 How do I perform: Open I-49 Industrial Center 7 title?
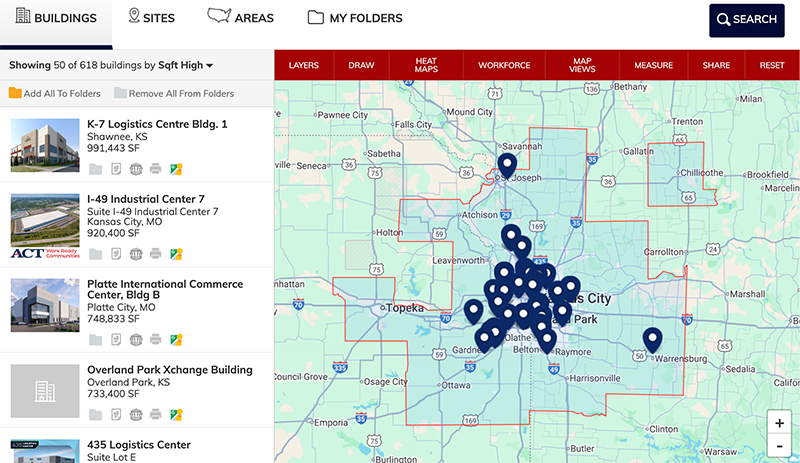(x=146, y=199)
